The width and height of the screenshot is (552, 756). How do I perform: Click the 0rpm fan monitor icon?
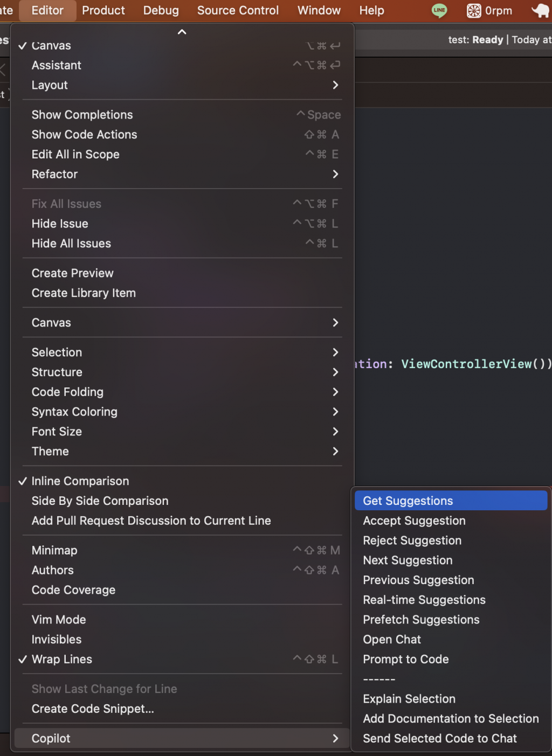pos(489,11)
